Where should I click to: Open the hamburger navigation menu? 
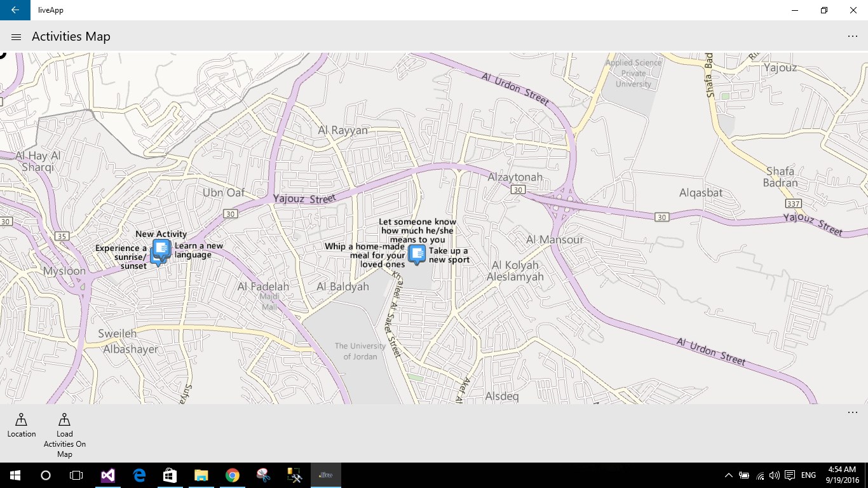click(17, 37)
